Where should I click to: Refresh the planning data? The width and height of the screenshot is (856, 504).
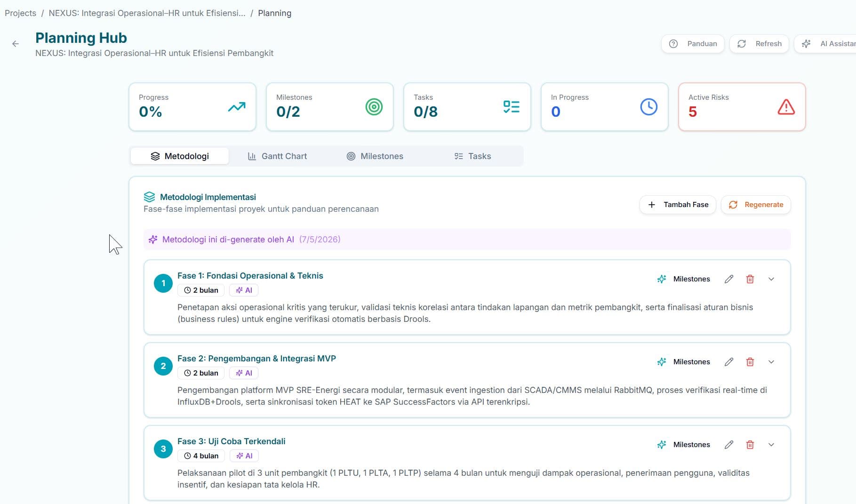click(759, 44)
